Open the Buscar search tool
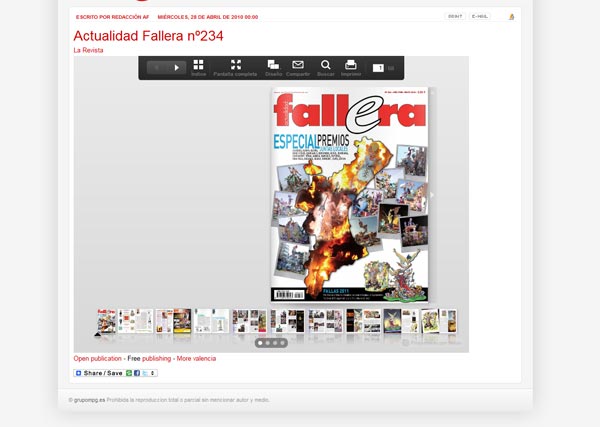600x427 pixels. click(x=326, y=65)
